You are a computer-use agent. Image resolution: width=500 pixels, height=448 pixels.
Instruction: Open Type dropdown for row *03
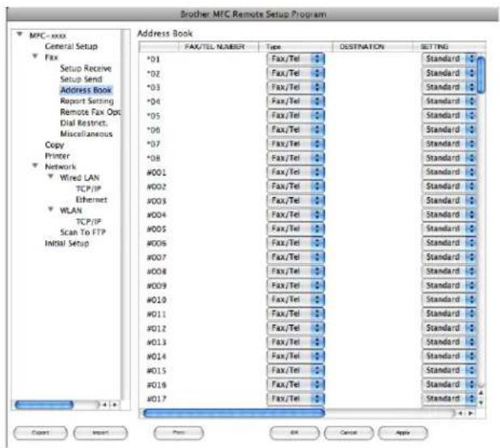(296, 87)
